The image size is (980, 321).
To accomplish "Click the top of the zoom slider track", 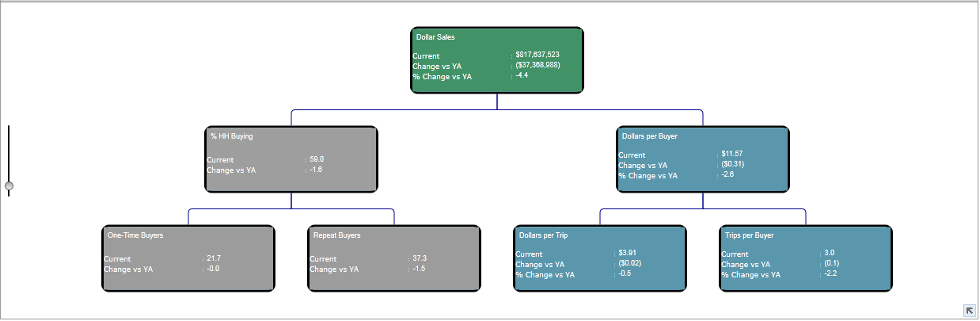I will pyautogui.click(x=9, y=128).
